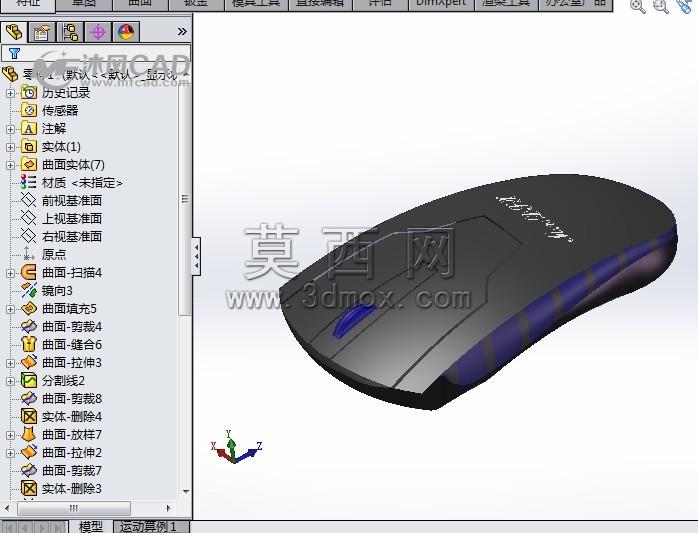
Task: Click the horizontal scroll right arrow
Action: [x=168, y=508]
